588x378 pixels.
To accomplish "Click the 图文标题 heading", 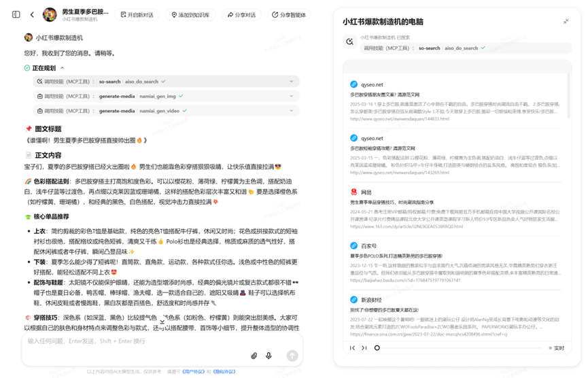I will pos(48,129).
